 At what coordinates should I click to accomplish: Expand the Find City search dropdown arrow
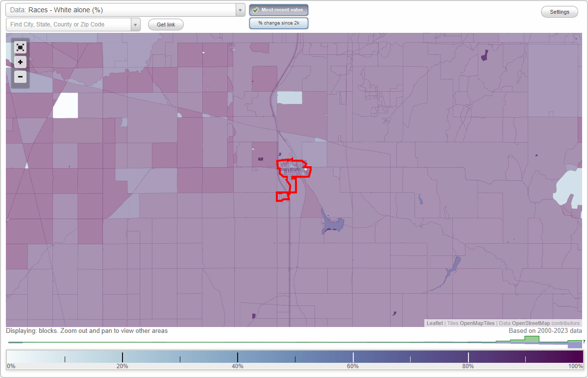135,24
